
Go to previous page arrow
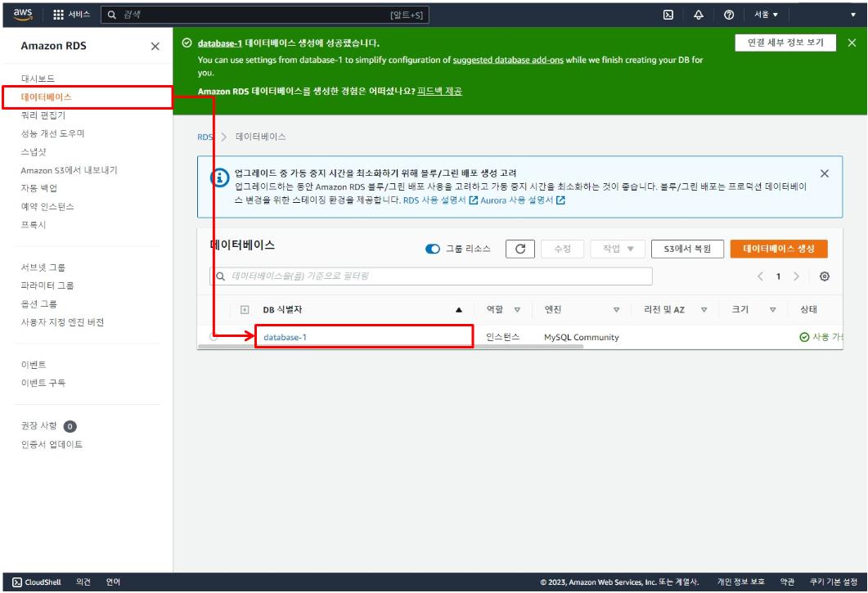click(760, 276)
